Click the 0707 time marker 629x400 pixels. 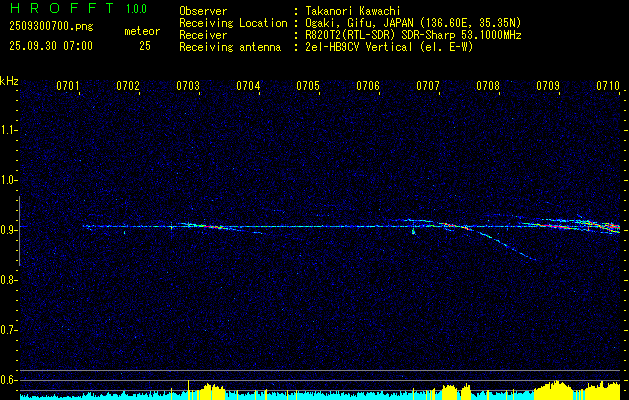(428, 87)
